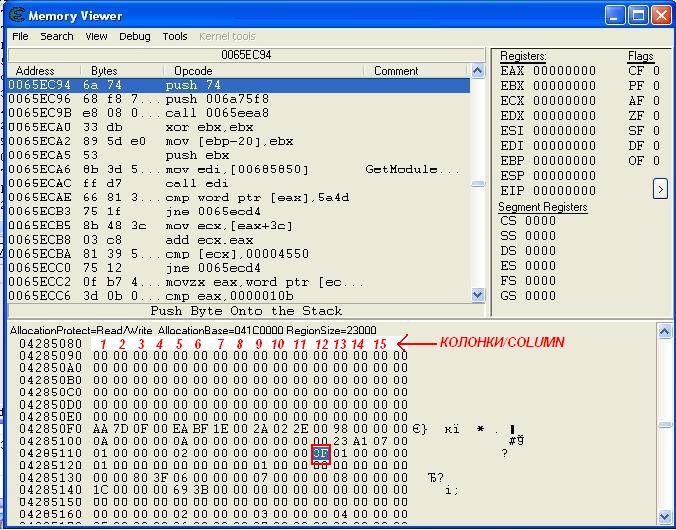The width and height of the screenshot is (676, 530).
Task: Open the File menu
Action: [x=20, y=36]
